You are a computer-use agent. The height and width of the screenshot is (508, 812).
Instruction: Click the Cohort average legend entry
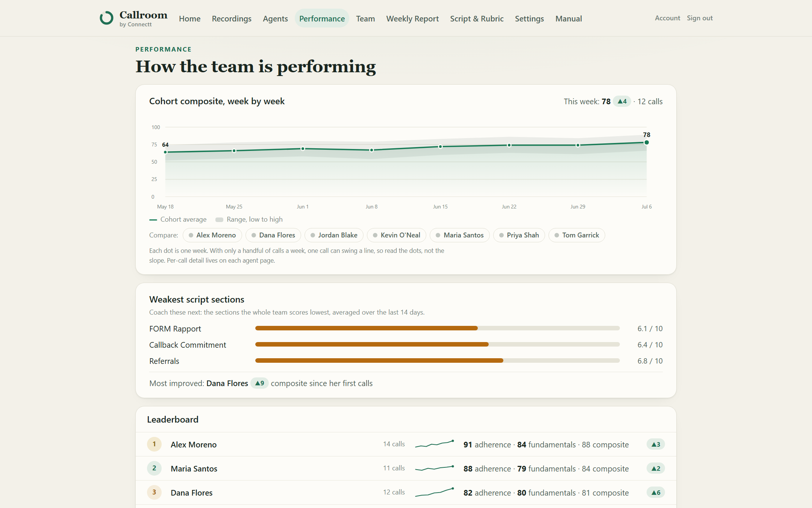click(178, 219)
